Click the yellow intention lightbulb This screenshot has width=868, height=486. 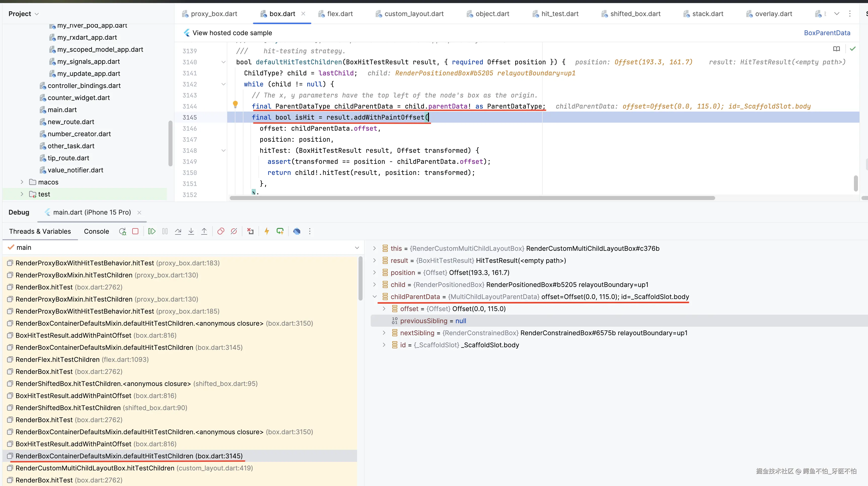click(235, 104)
